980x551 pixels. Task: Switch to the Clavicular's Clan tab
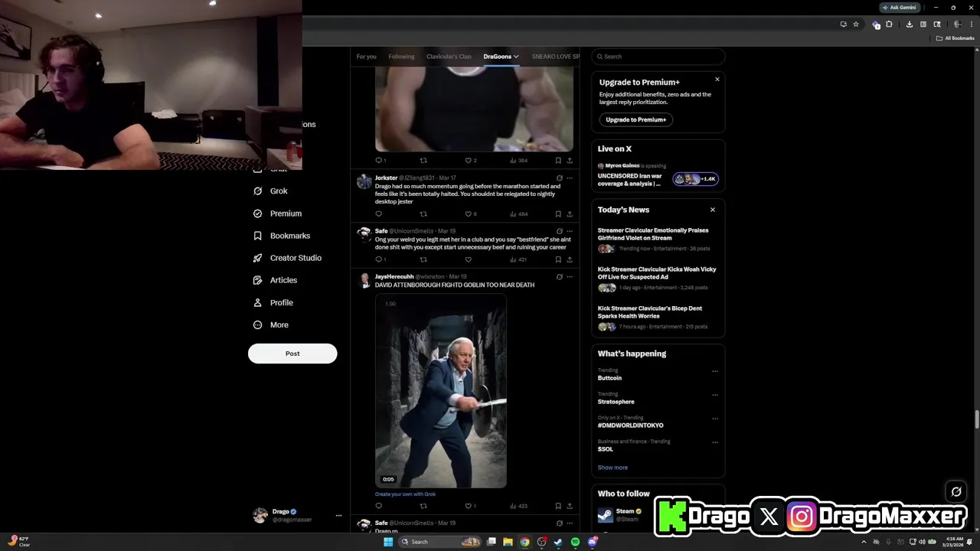449,57
